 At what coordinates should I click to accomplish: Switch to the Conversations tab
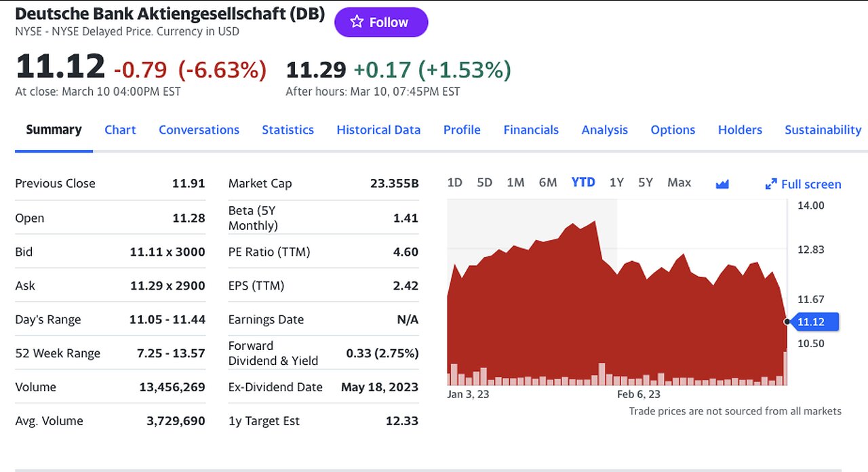[199, 130]
